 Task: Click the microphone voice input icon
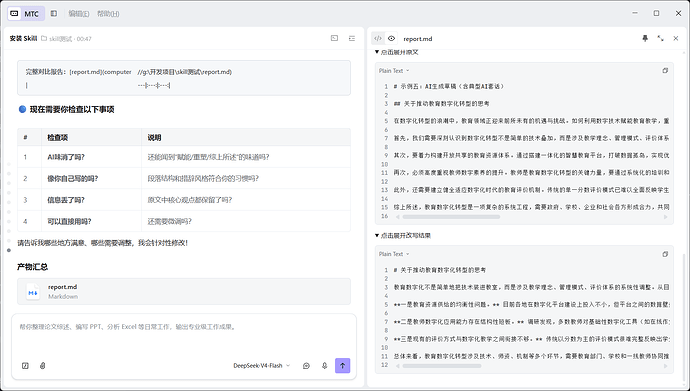324,365
